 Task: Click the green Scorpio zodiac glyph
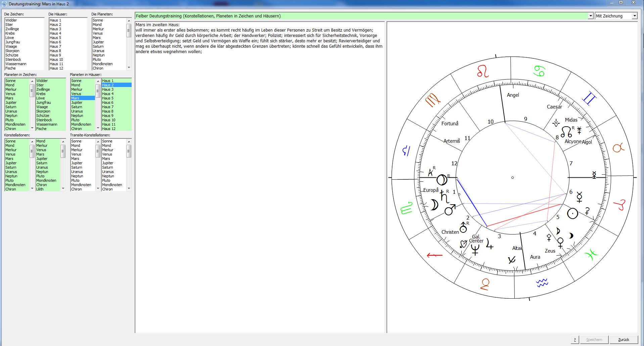tap(407, 208)
